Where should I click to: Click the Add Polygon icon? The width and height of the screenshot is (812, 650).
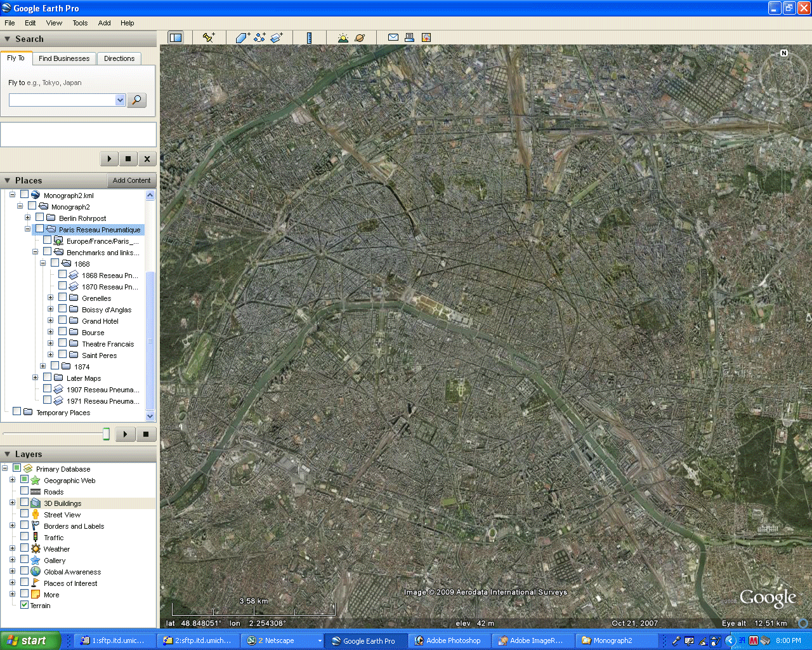tap(243, 37)
